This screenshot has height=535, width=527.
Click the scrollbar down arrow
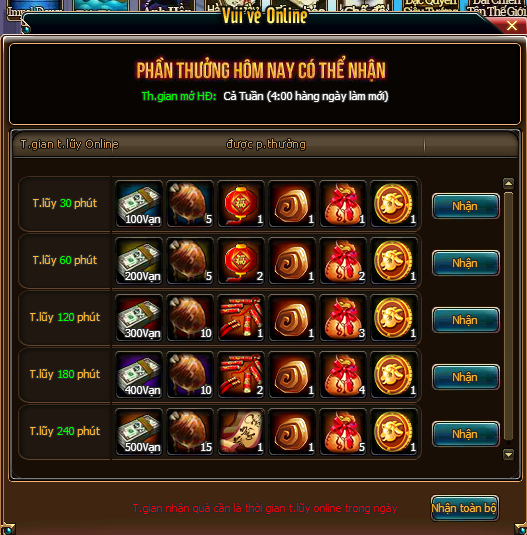(508, 454)
